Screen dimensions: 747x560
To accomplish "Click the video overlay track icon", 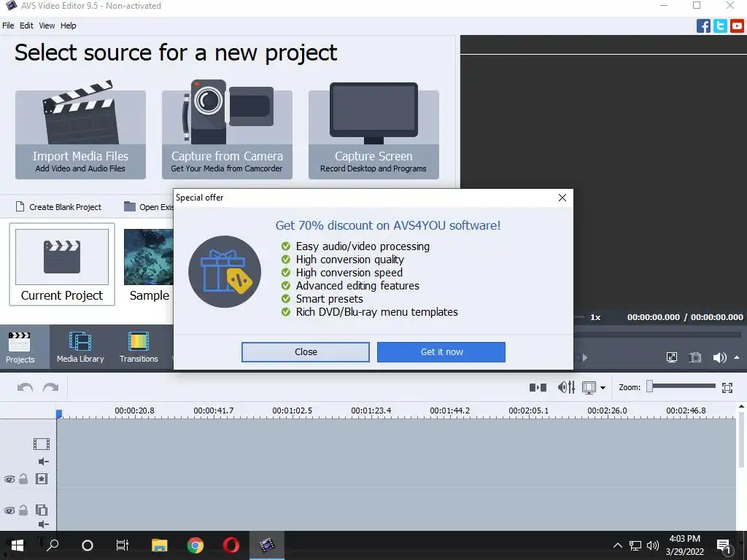I will (x=42, y=510).
